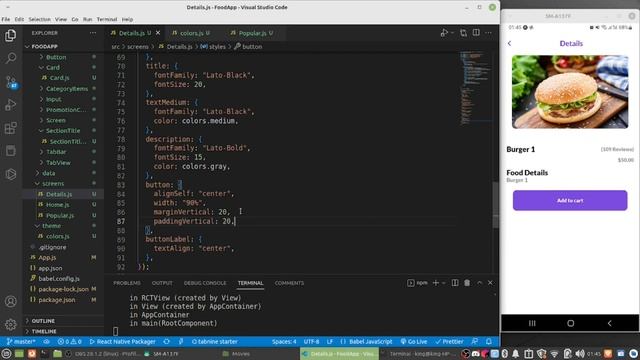Open notifications bell in status bar

click(489, 342)
